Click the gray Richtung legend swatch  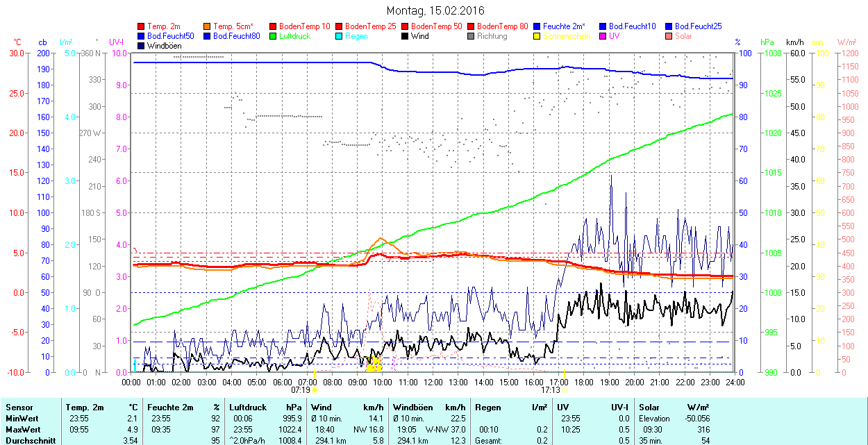click(471, 36)
